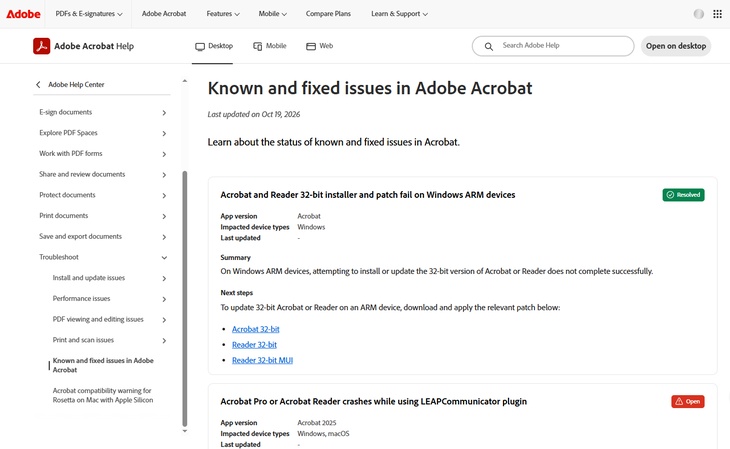Click the sidebar scroll up arrow
The image size is (730, 449).
click(184, 81)
